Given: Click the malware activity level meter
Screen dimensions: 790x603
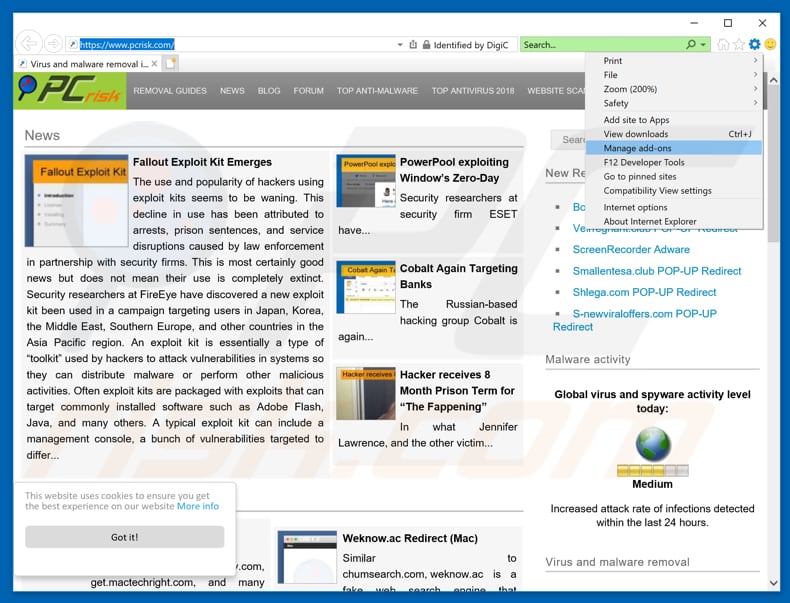Looking at the screenshot, I should click(652, 471).
